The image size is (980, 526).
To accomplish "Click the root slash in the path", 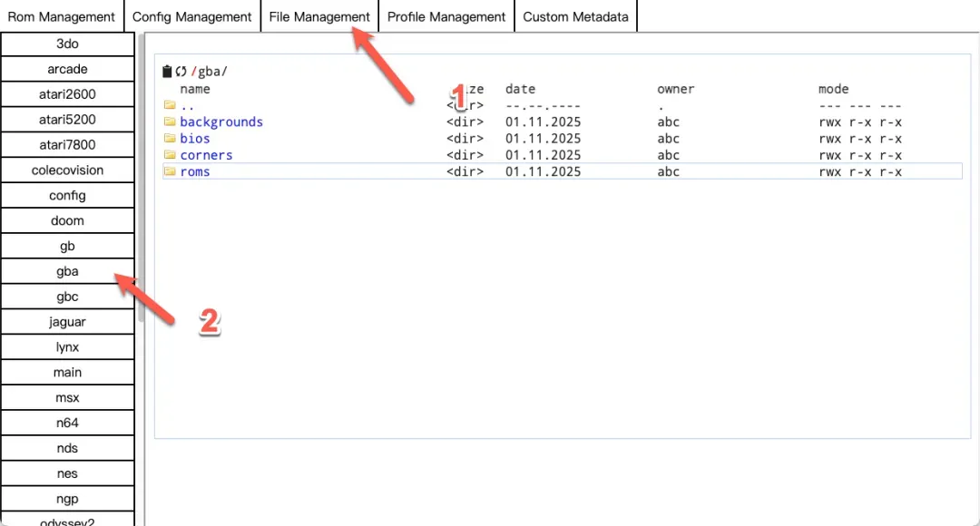I will click(192, 72).
